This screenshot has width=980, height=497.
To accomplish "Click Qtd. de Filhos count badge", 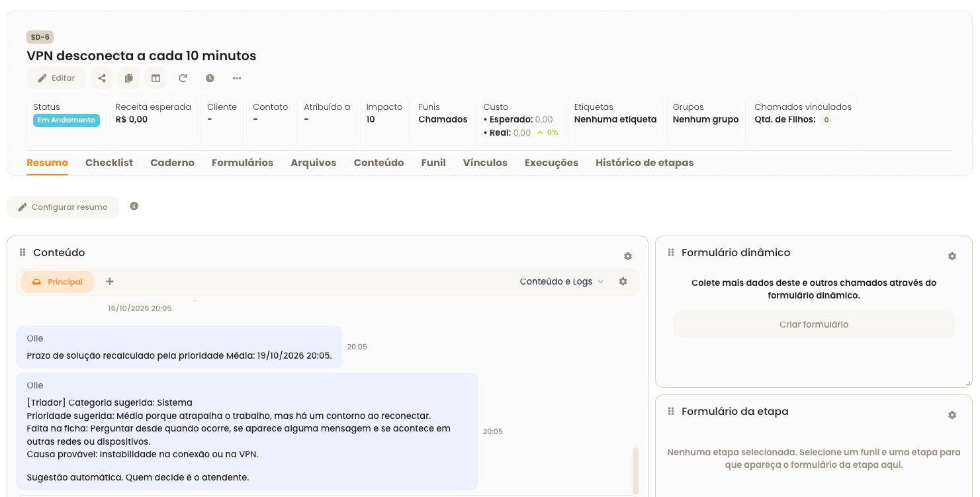I will pos(826,120).
